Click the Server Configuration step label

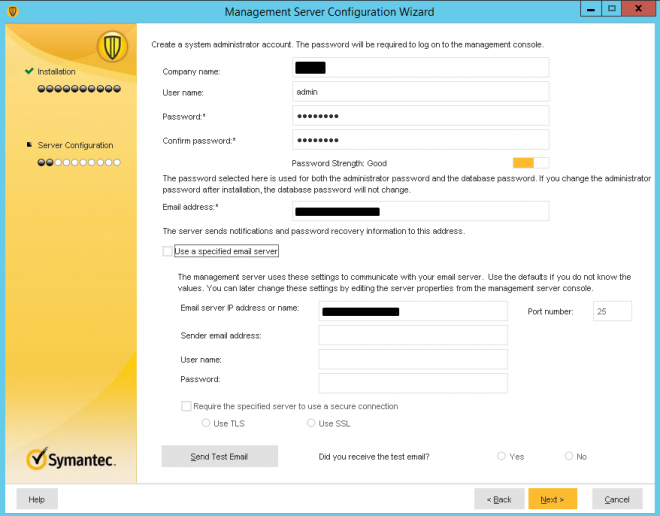(x=75, y=145)
